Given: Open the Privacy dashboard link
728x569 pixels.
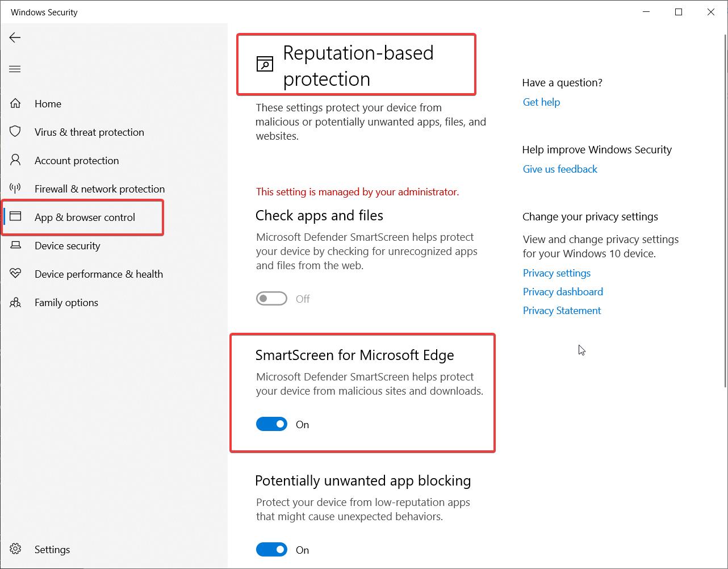Looking at the screenshot, I should tap(563, 292).
